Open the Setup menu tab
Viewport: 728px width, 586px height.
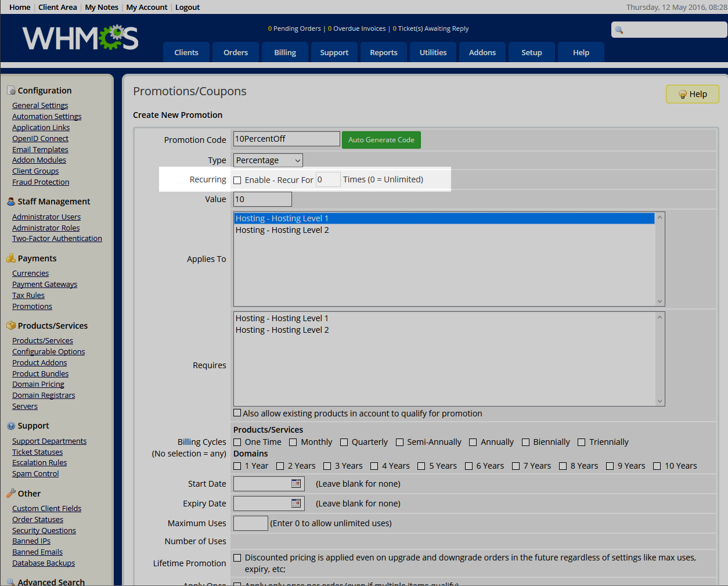[531, 52]
